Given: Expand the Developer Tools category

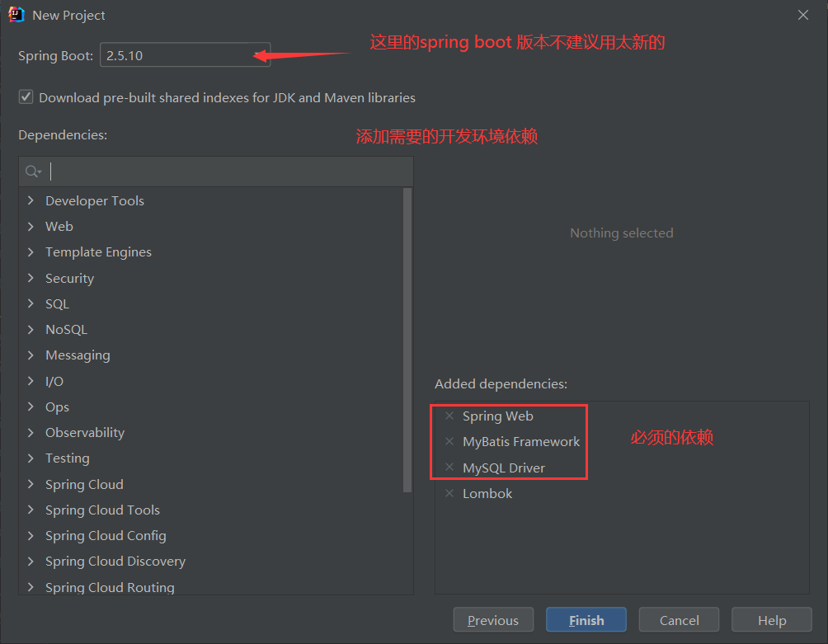Looking at the screenshot, I should pyautogui.click(x=31, y=200).
